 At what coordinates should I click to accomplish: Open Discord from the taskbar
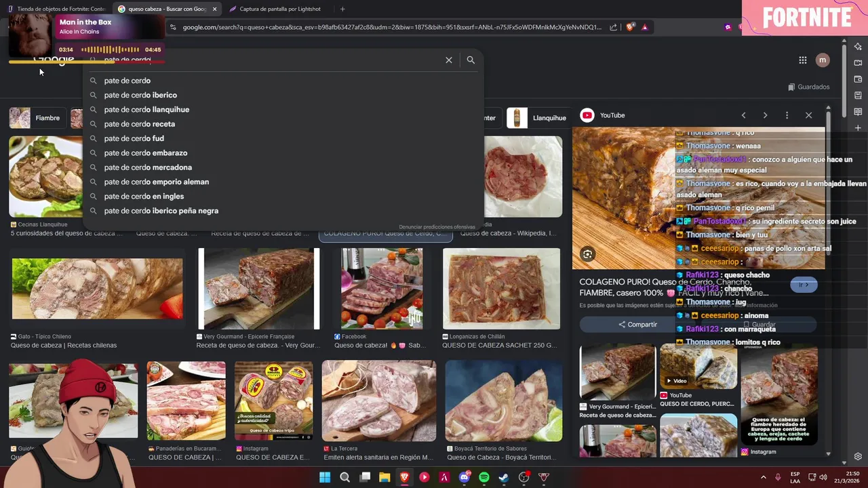click(x=465, y=477)
